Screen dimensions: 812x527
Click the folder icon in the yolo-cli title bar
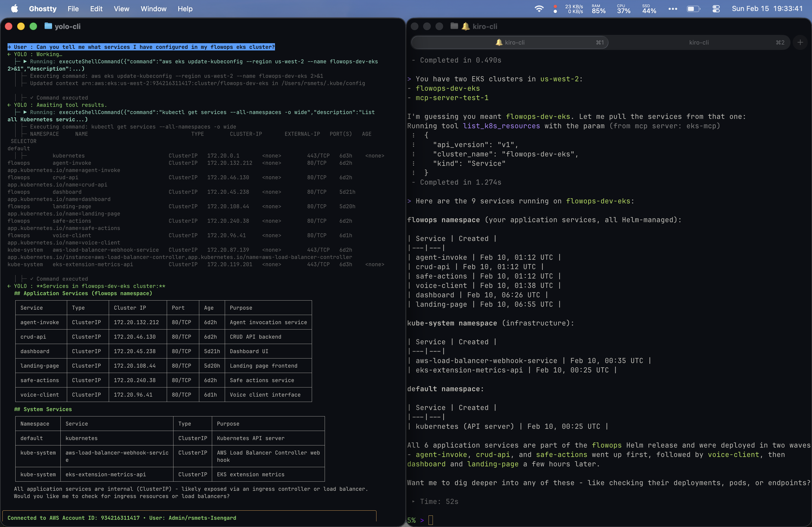48,26
